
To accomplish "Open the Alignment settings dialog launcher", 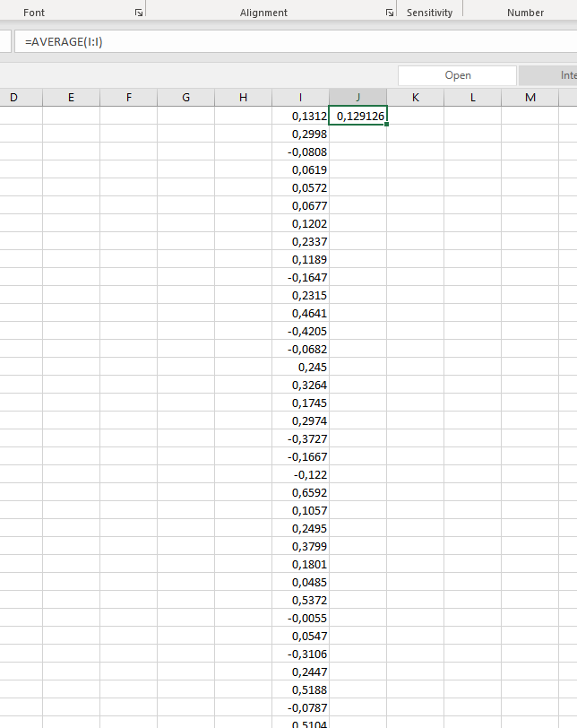I will click(x=389, y=13).
